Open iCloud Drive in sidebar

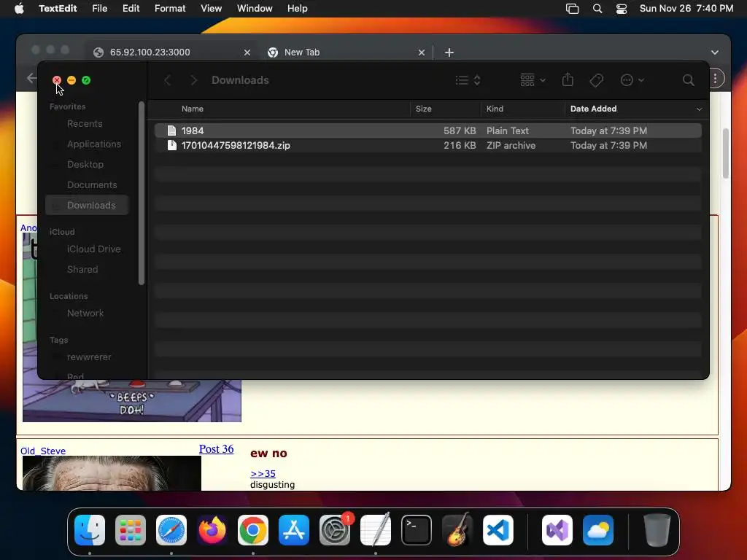(x=93, y=249)
